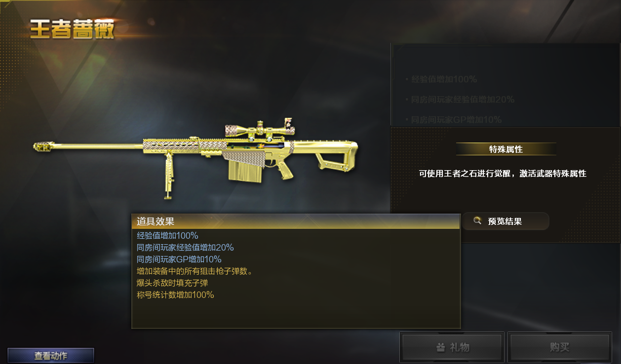The height and width of the screenshot is (364, 621).
Task: Click the 购买 purchase button
Action: (559, 347)
